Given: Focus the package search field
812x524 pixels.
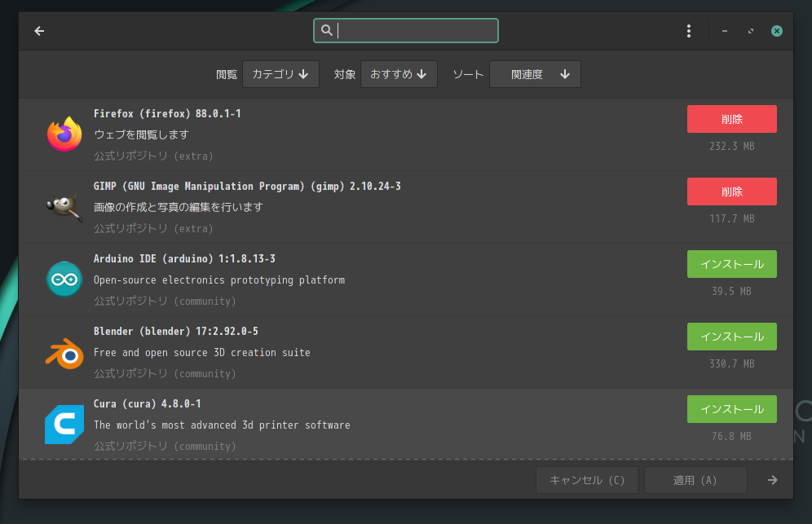Looking at the screenshot, I should click(x=406, y=30).
